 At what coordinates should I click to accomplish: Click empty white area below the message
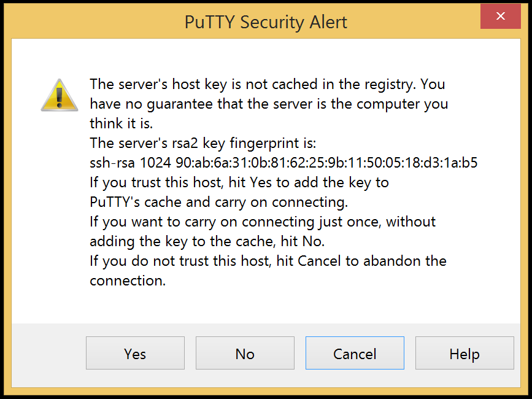click(266, 305)
